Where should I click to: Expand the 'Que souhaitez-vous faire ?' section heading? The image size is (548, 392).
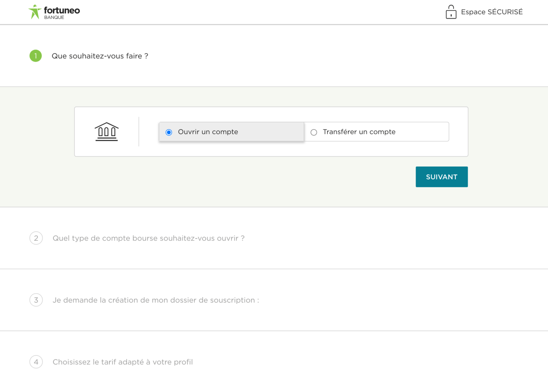click(x=100, y=56)
